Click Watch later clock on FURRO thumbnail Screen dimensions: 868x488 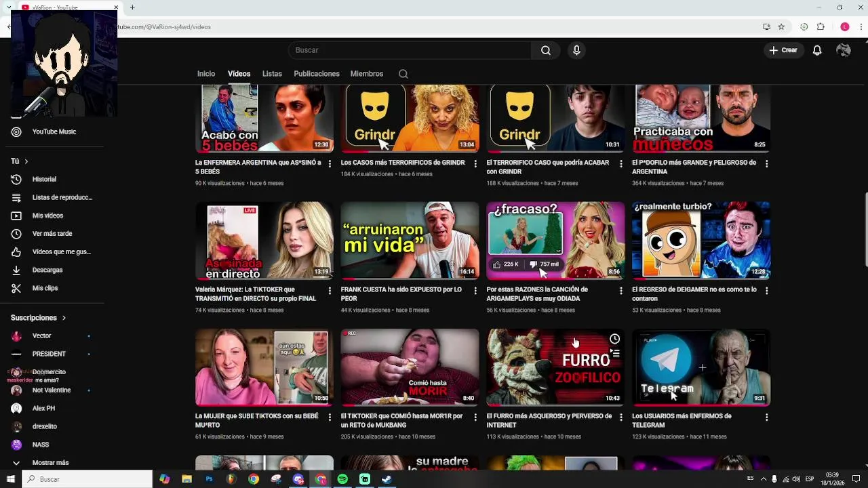coord(614,339)
